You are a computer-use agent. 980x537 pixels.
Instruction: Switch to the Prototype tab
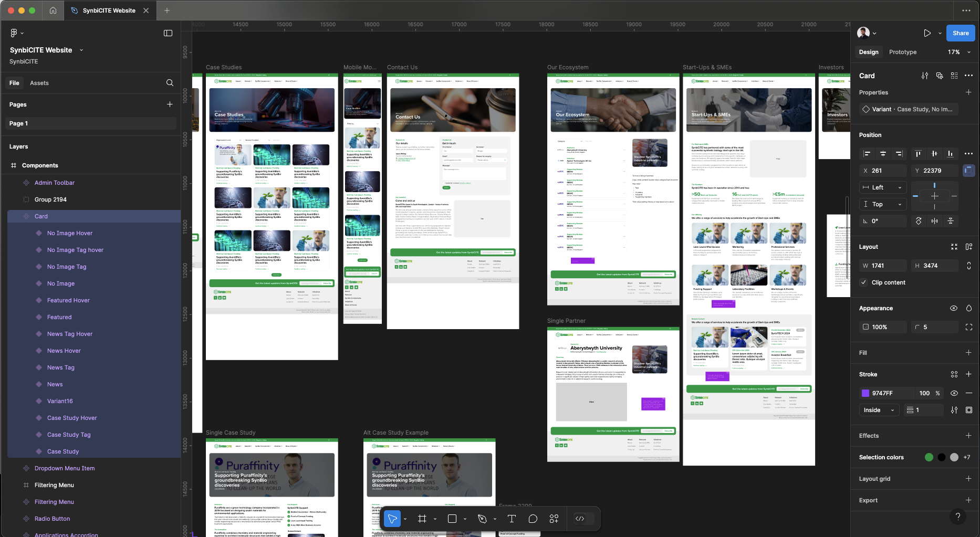pos(903,52)
